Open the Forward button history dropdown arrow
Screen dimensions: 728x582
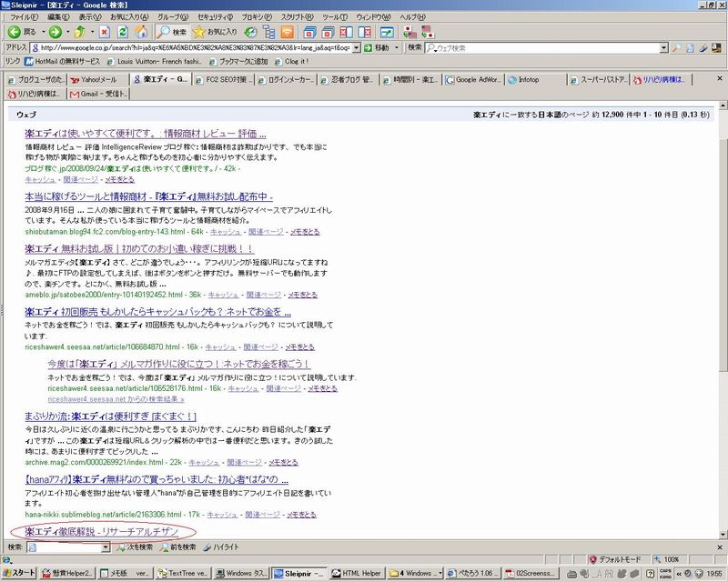tap(67, 32)
